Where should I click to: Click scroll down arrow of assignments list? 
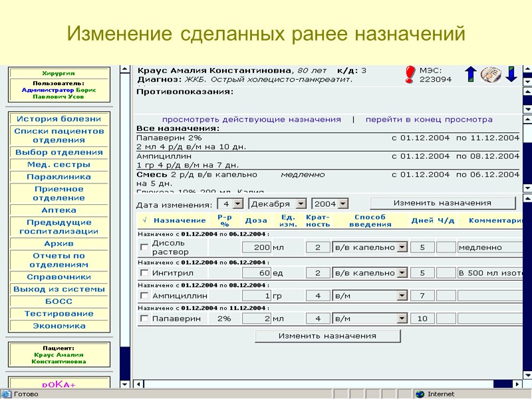527,188
